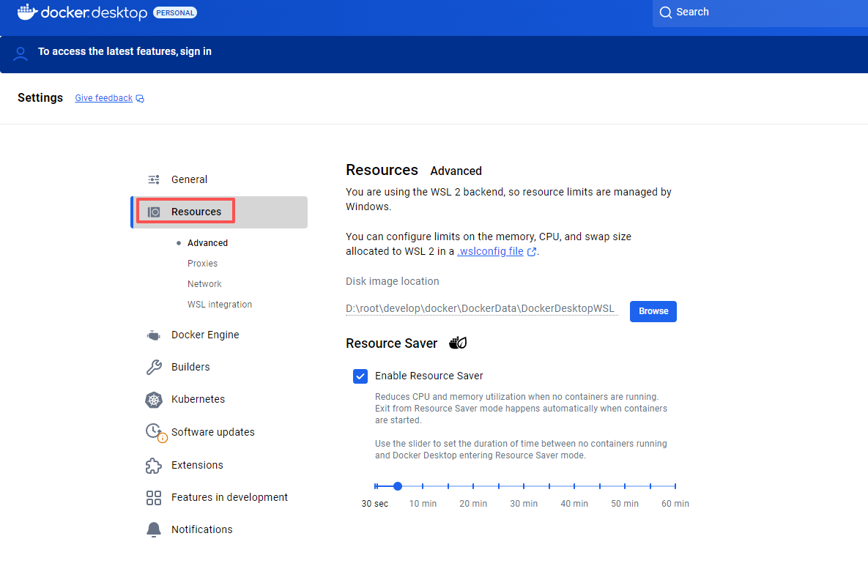Click the Notifications bell icon
Image resolution: width=868 pixels, height=588 pixels.
[x=154, y=530]
